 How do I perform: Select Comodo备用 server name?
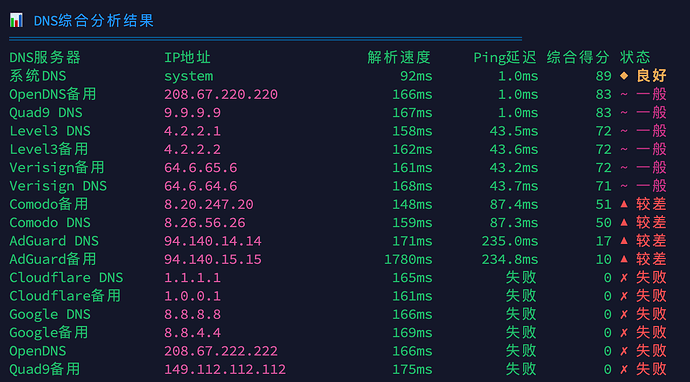point(49,204)
